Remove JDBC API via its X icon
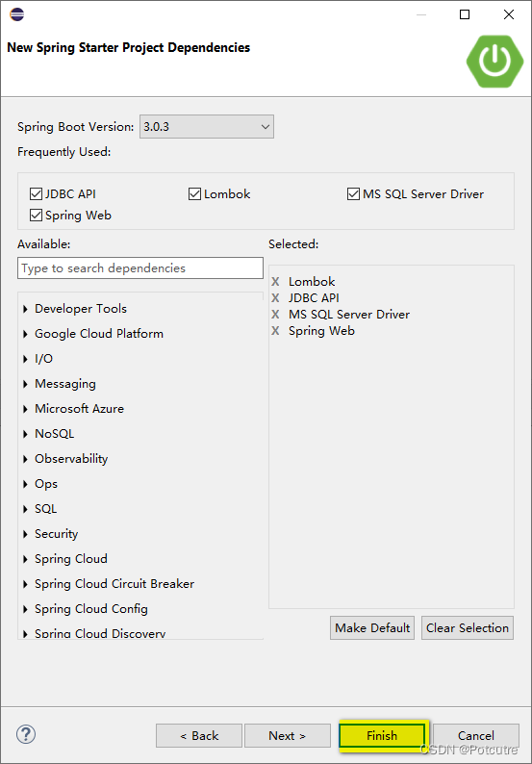The width and height of the screenshot is (532, 764). click(x=275, y=297)
